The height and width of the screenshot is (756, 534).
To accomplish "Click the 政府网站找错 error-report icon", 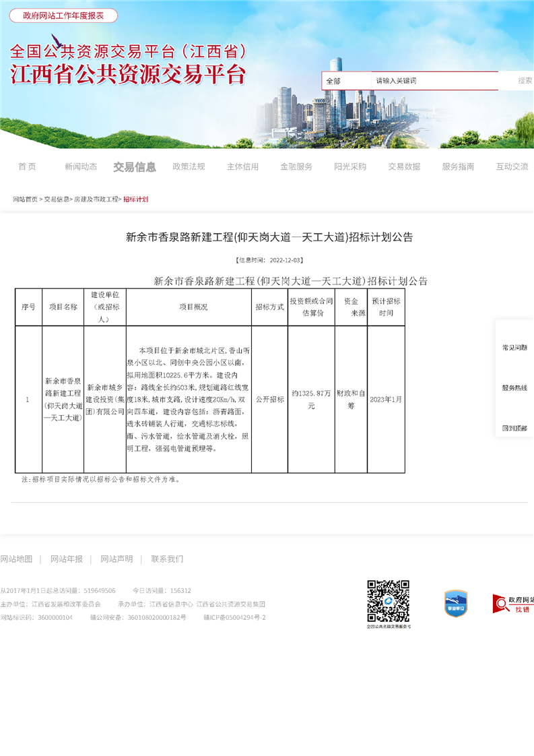I will click(513, 603).
